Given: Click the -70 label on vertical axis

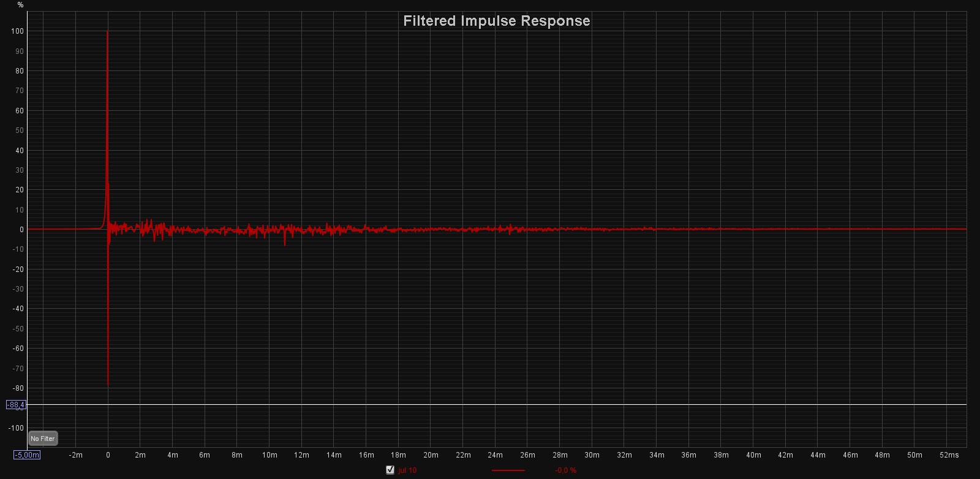Looking at the screenshot, I should point(18,369).
